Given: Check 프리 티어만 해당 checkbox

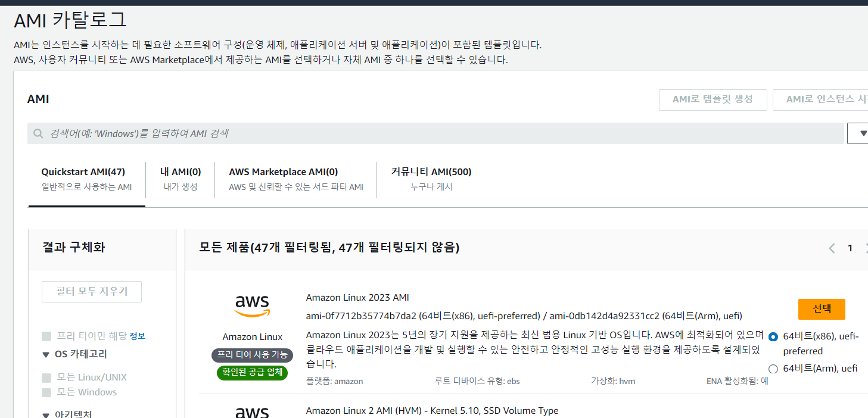Looking at the screenshot, I should tap(46, 336).
